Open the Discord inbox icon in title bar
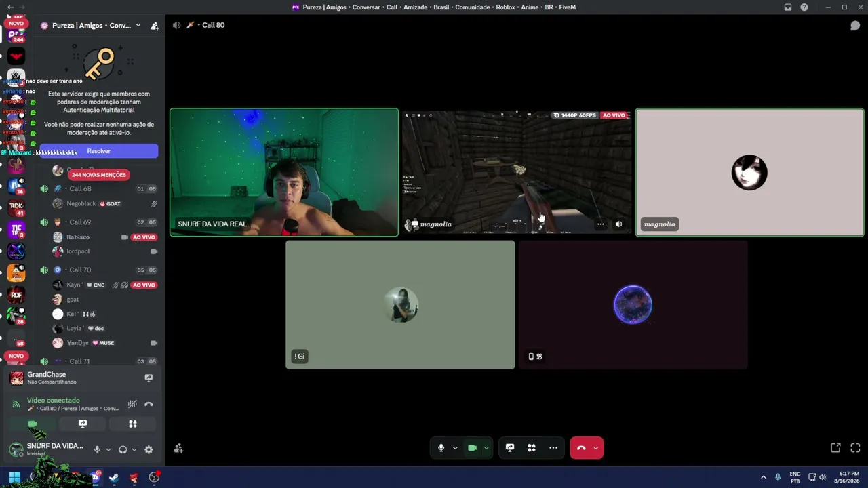 788,7
